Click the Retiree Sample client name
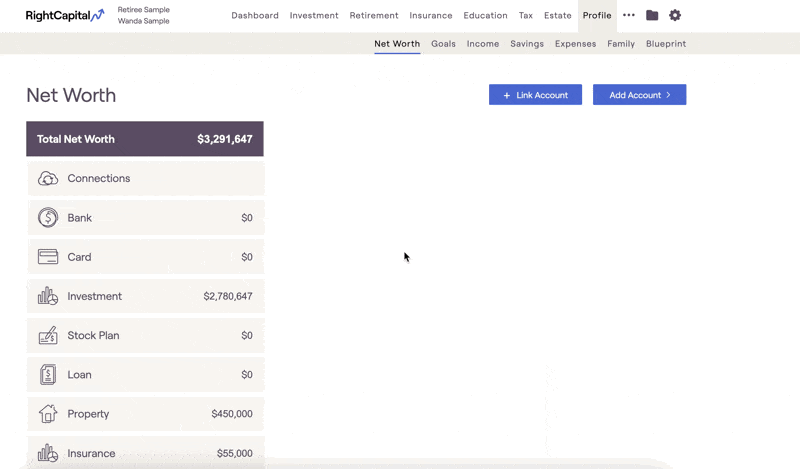 click(143, 10)
